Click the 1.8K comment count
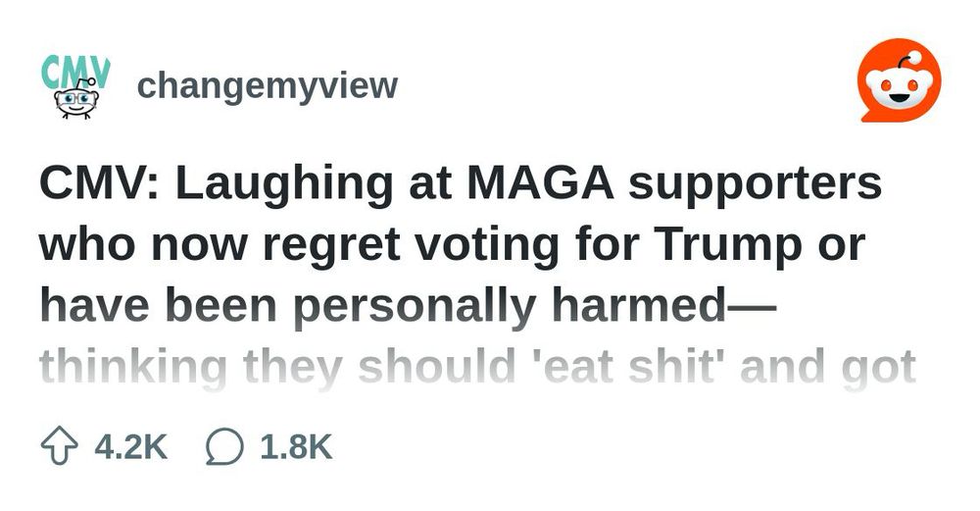 click(x=296, y=447)
